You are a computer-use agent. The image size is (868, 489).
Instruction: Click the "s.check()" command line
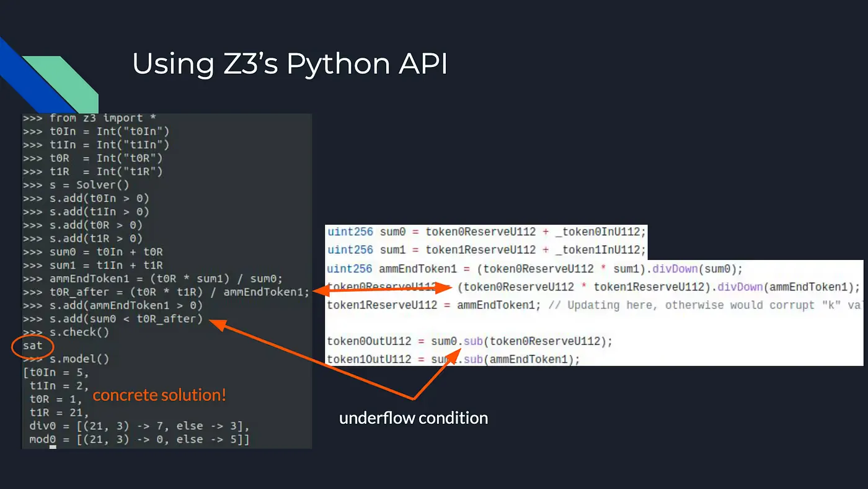(x=66, y=332)
